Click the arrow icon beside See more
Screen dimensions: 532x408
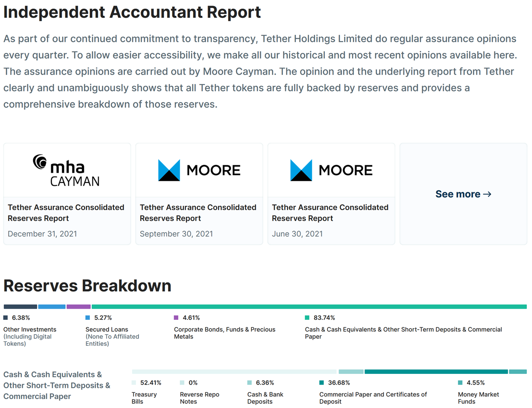487,194
